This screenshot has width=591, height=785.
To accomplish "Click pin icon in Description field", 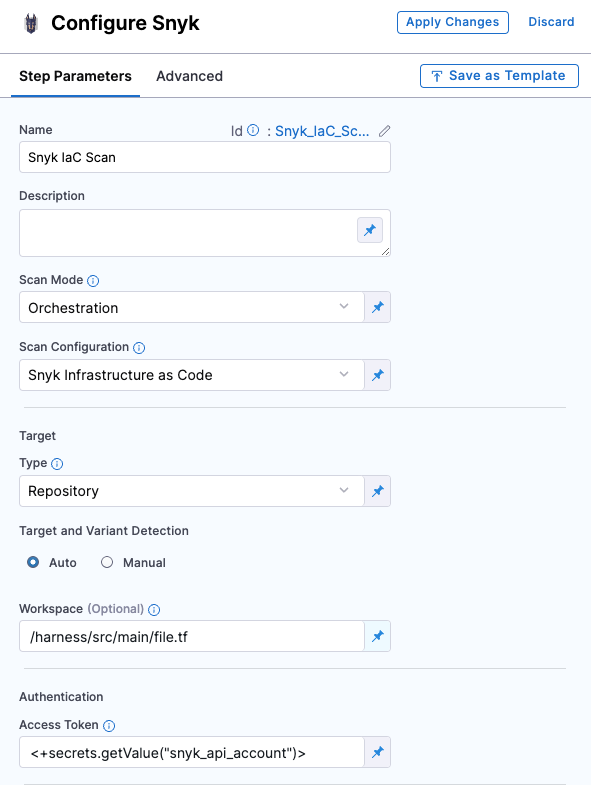I will coord(370,230).
